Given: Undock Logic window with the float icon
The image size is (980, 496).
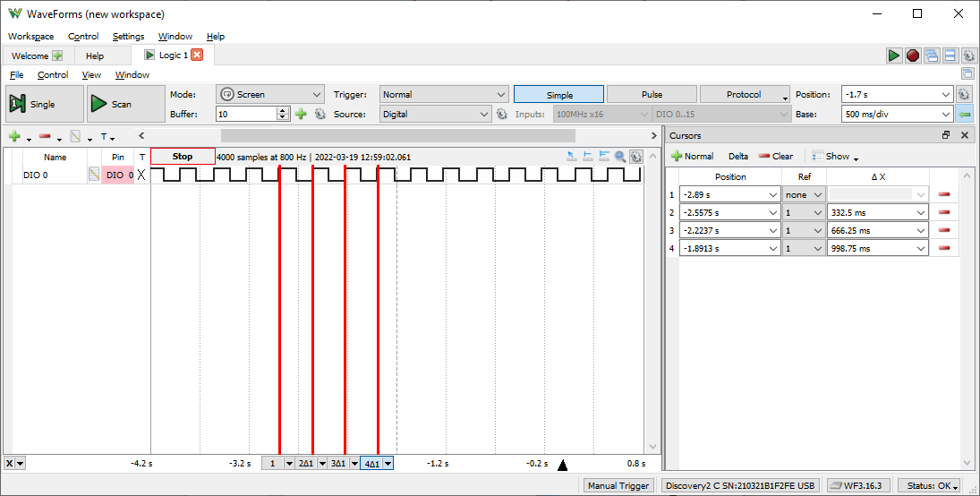Looking at the screenshot, I should click(967, 73).
